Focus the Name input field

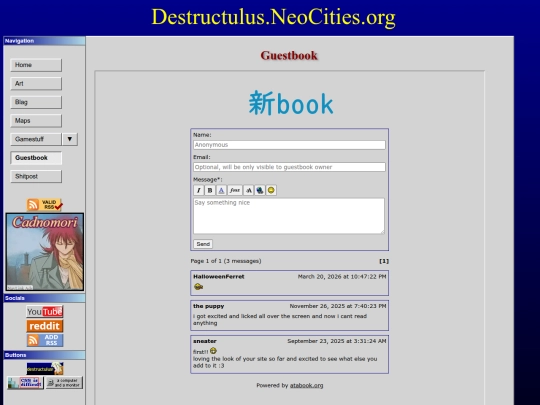(x=289, y=145)
